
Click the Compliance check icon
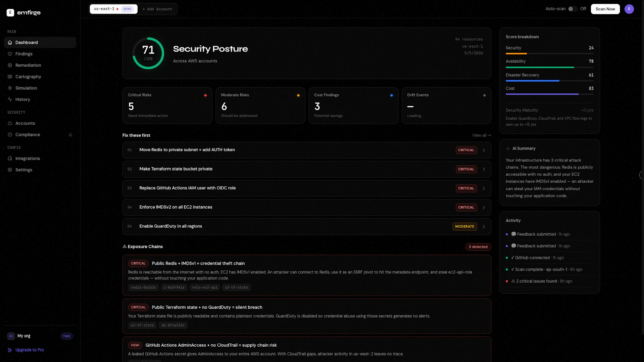coord(10,135)
